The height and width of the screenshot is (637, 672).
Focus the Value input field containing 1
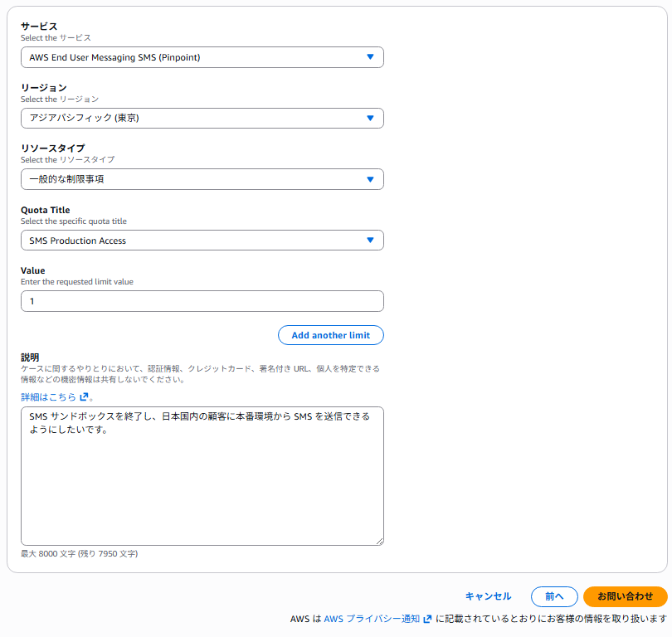(x=202, y=301)
